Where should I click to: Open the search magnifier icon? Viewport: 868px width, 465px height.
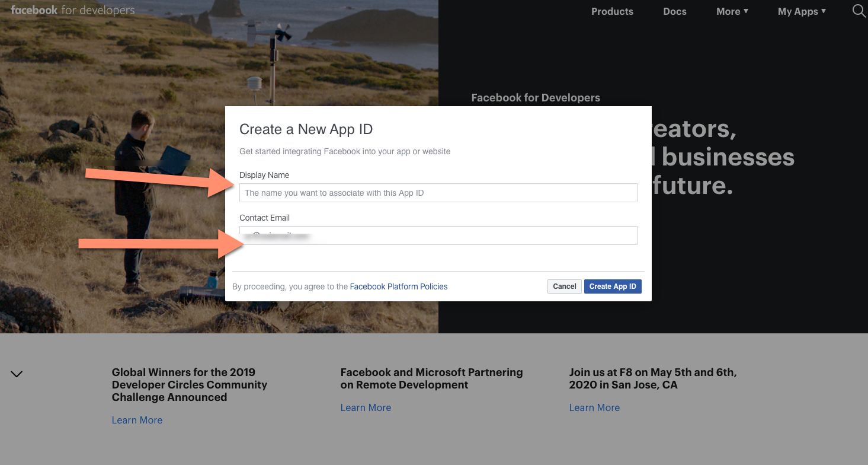(x=859, y=11)
